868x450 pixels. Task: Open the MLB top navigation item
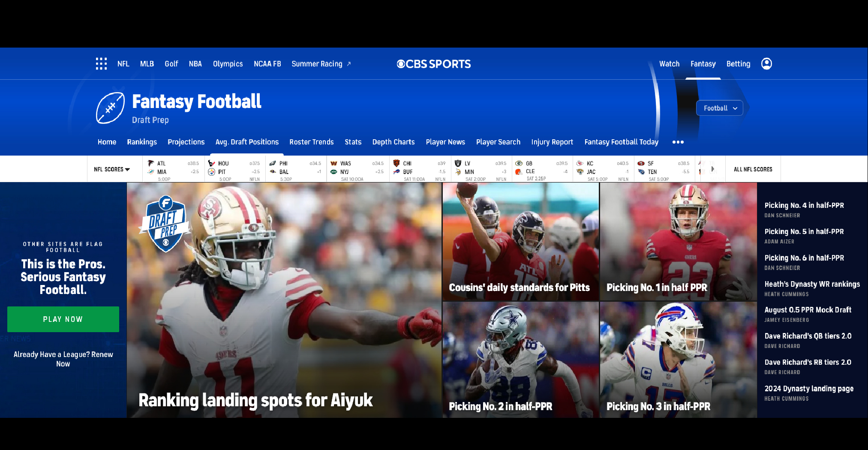click(147, 64)
